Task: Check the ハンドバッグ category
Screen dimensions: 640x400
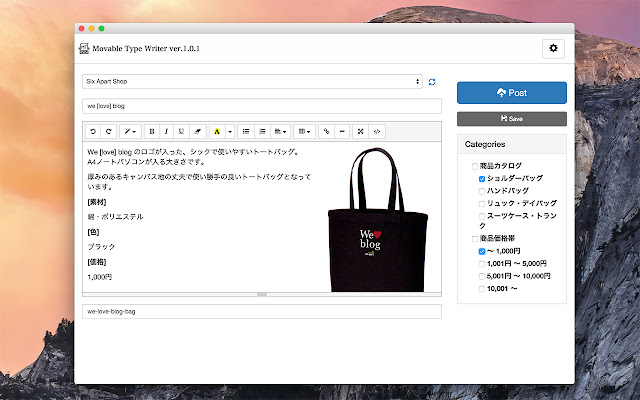Action: [x=482, y=190]
